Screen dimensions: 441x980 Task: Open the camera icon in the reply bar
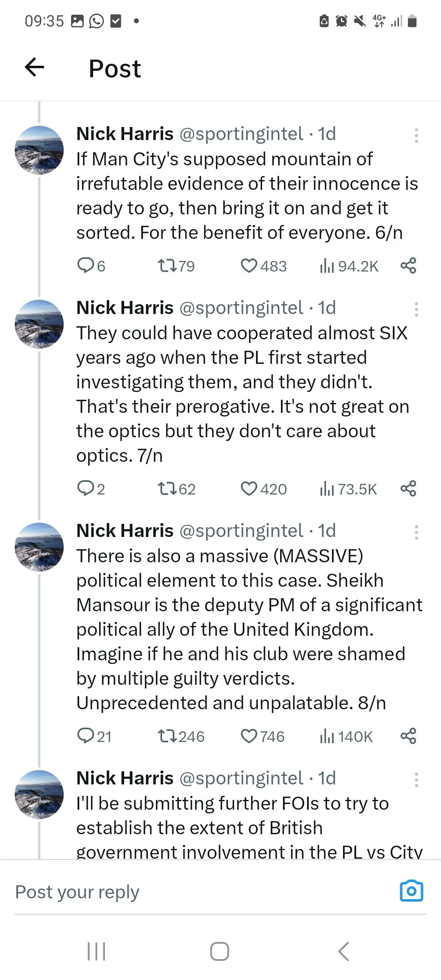click(411, 891)
